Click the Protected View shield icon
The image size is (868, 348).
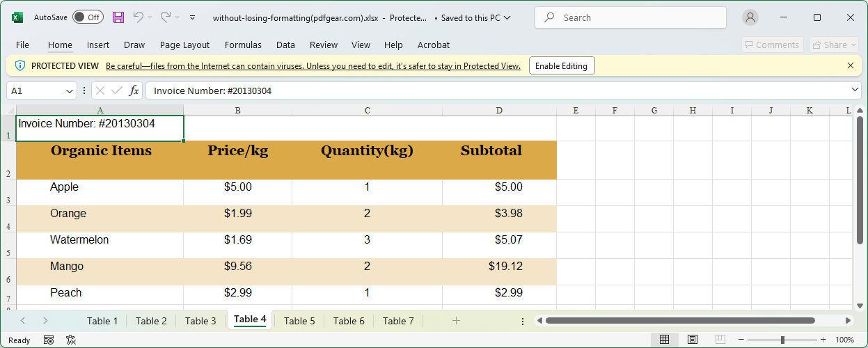click(x=19, y=66)
